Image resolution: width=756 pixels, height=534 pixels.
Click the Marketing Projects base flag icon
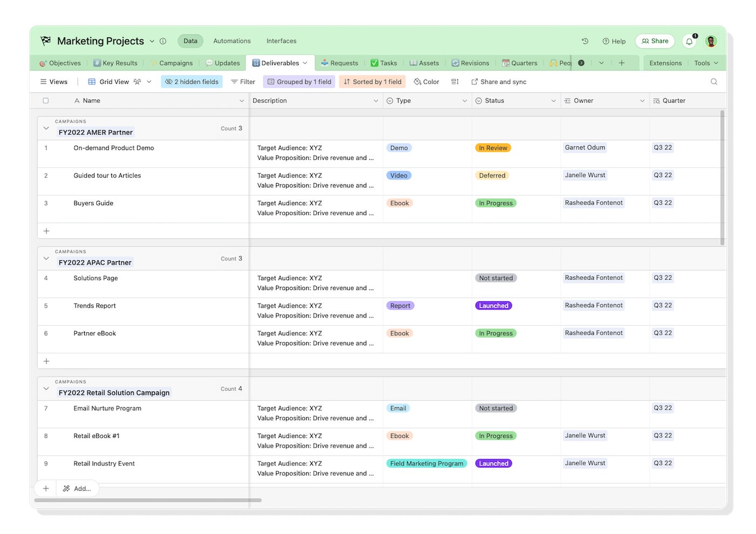(45, 41)
